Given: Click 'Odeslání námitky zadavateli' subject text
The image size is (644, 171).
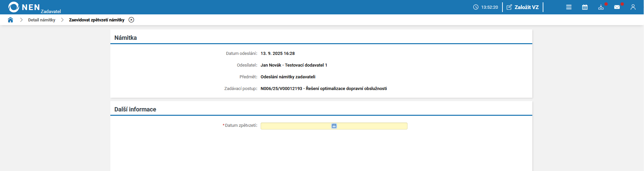Looking at the screenshot, I should tap(288, 77).
